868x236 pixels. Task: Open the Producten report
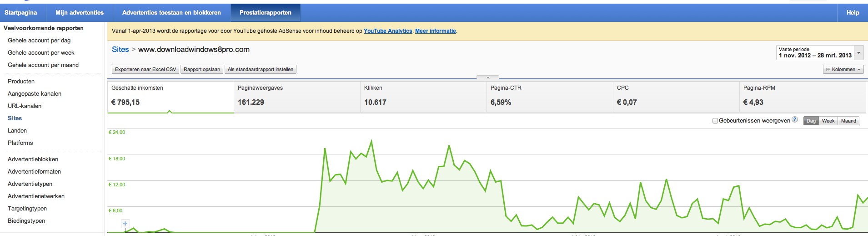click(21, 81)
